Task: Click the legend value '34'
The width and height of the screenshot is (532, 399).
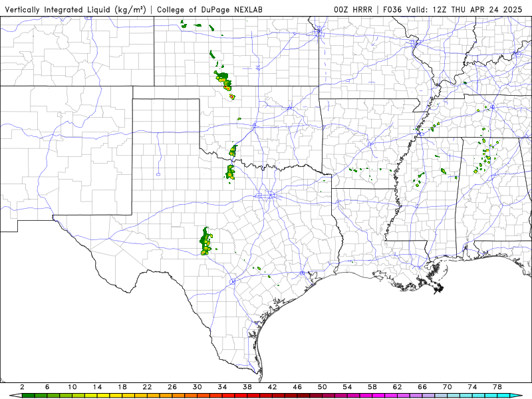Action: tap(222, 387)
